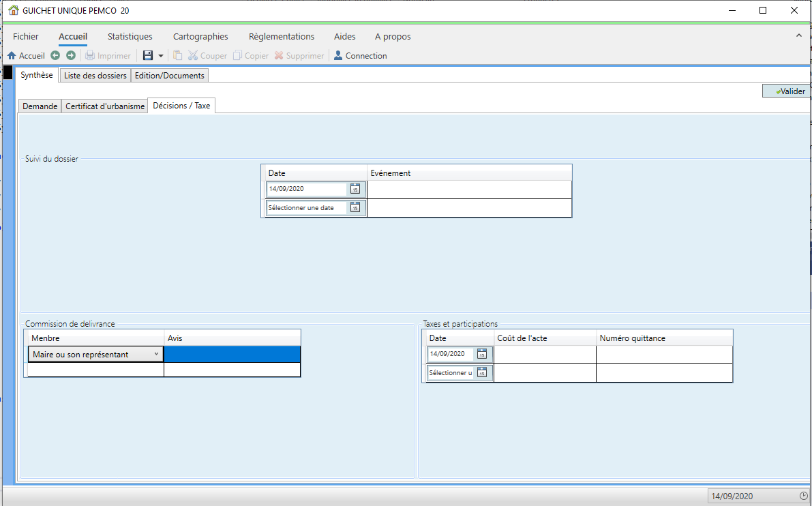
Task: Select the Demande tab
Action: click(40, 106)
